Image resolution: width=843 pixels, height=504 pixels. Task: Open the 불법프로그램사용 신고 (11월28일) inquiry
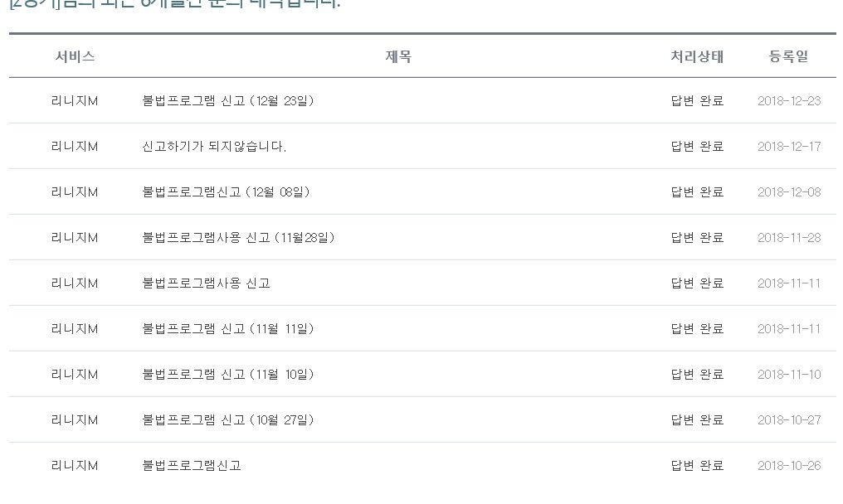(238, 238)
